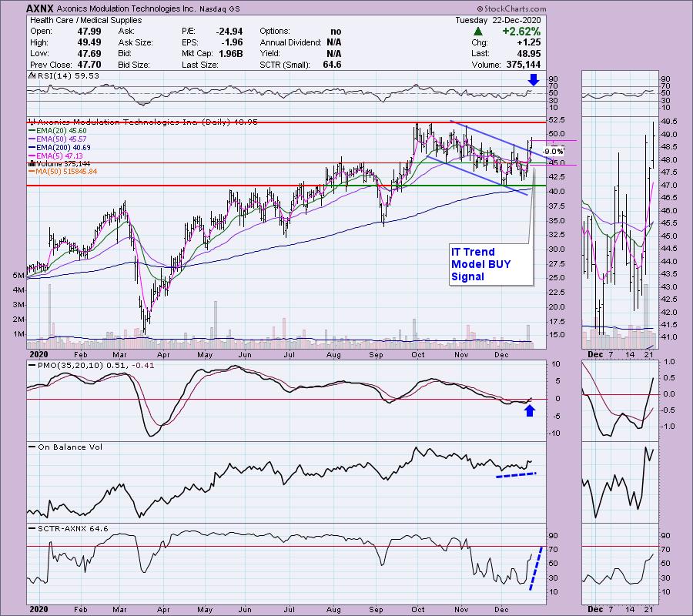Click the SCTR (Small) value 64.6
Screen dimensions: 693x616
pyautogui.click(x=333, y=65)
